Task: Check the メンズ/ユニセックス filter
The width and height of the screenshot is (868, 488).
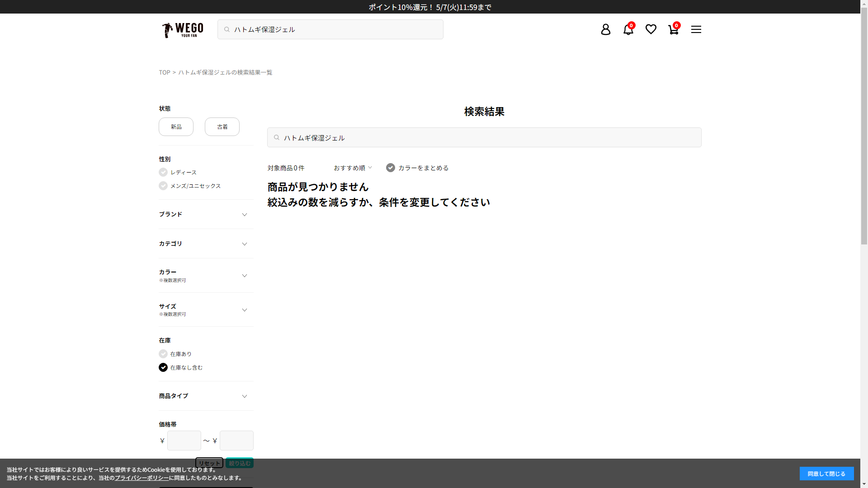Action: 163,186
